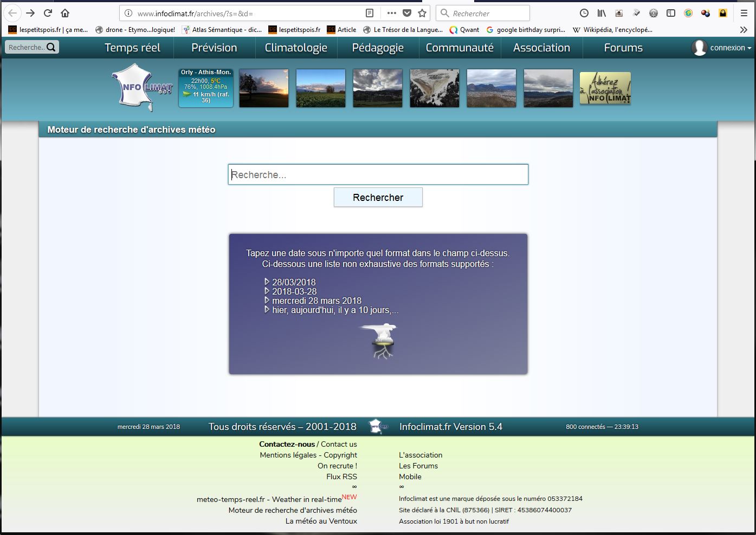This screenshot has width=756, height=535.
Task: Open the Pédagogie menu
Action: coord(378,48)
